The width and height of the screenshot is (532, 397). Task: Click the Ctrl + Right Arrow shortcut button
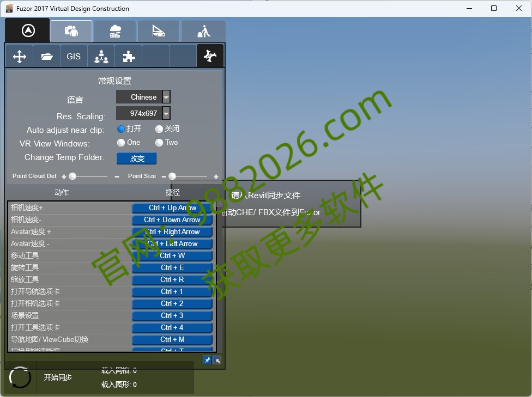pos(172,231)
